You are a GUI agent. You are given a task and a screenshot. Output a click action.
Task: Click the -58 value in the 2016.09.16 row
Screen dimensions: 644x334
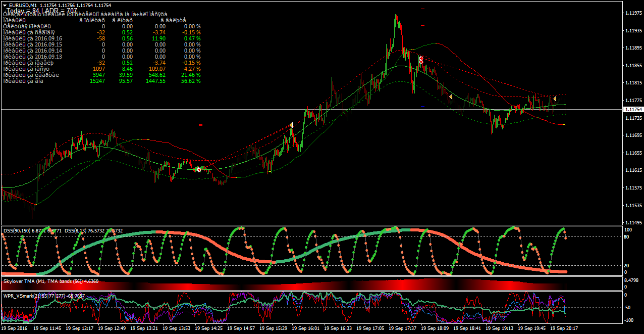[101, 38]
